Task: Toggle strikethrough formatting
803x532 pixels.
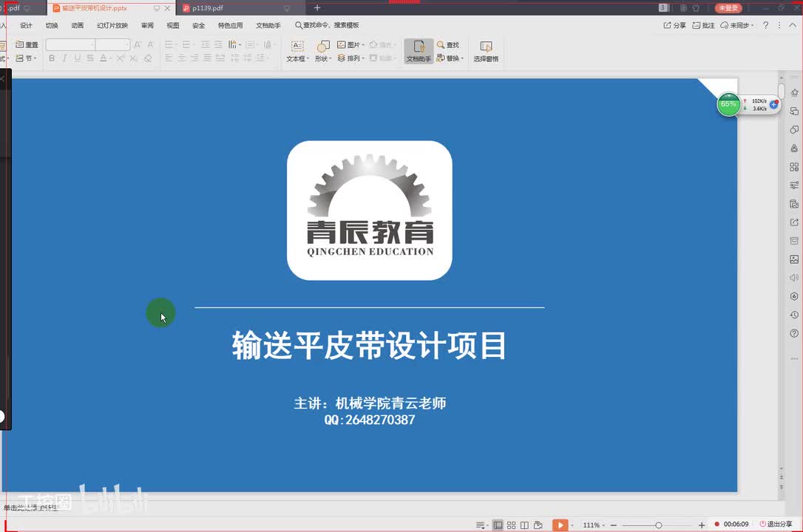Action: 90,58
